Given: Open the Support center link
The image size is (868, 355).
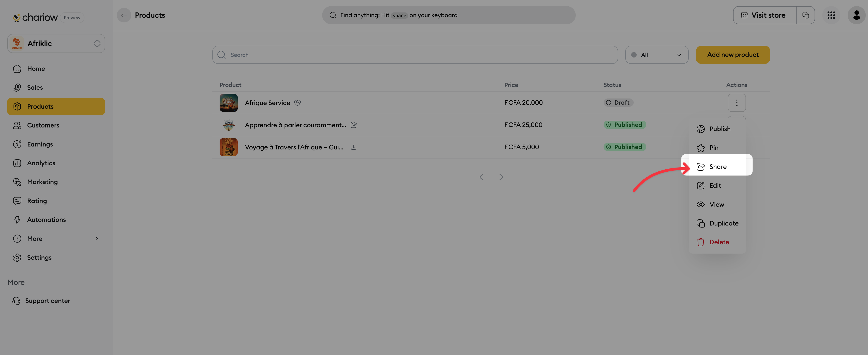Looking at the screenshot, I should tap(41, 301).
